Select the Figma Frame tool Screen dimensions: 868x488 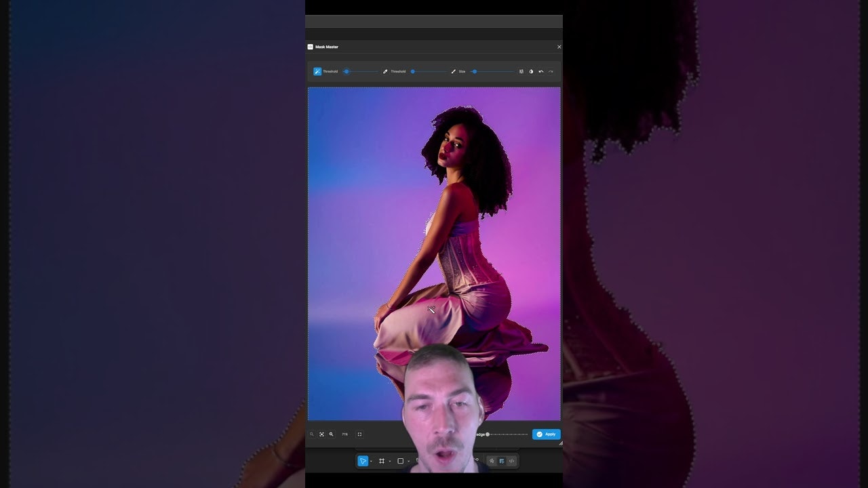click(x=382, y=461)
